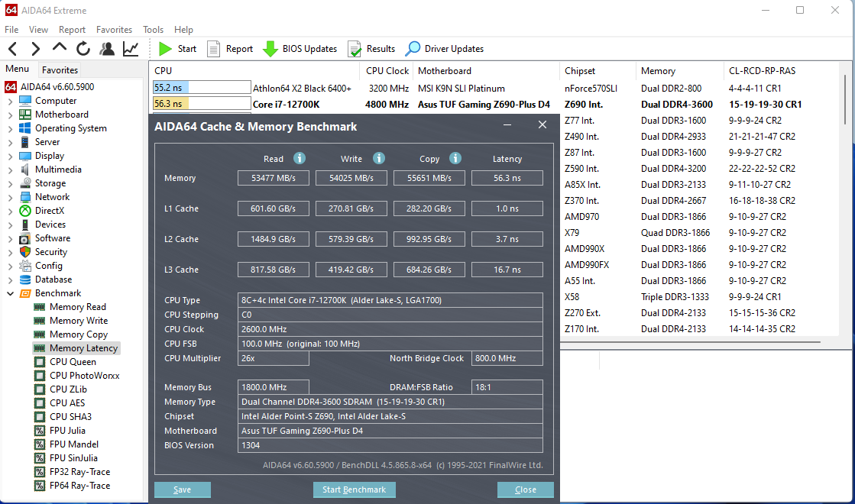Expand the Computer tree node
This screenshot has width=855, height=504.
11,101
